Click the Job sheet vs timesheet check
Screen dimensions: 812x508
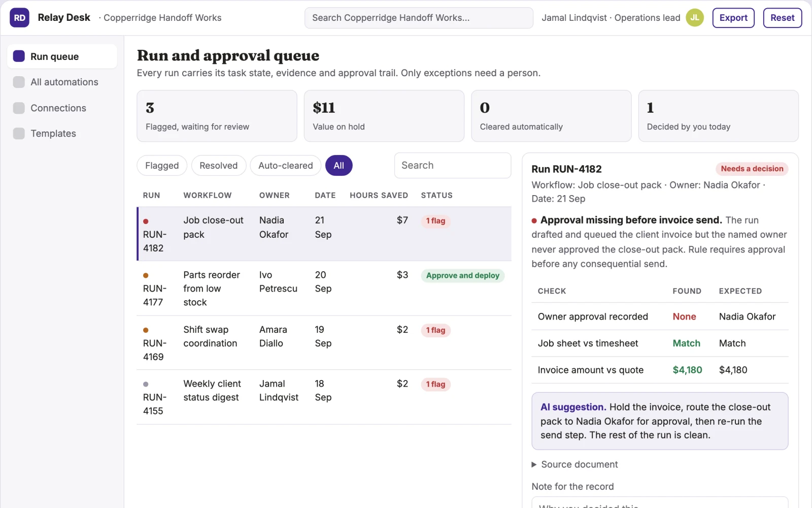[x=660, y=343]
